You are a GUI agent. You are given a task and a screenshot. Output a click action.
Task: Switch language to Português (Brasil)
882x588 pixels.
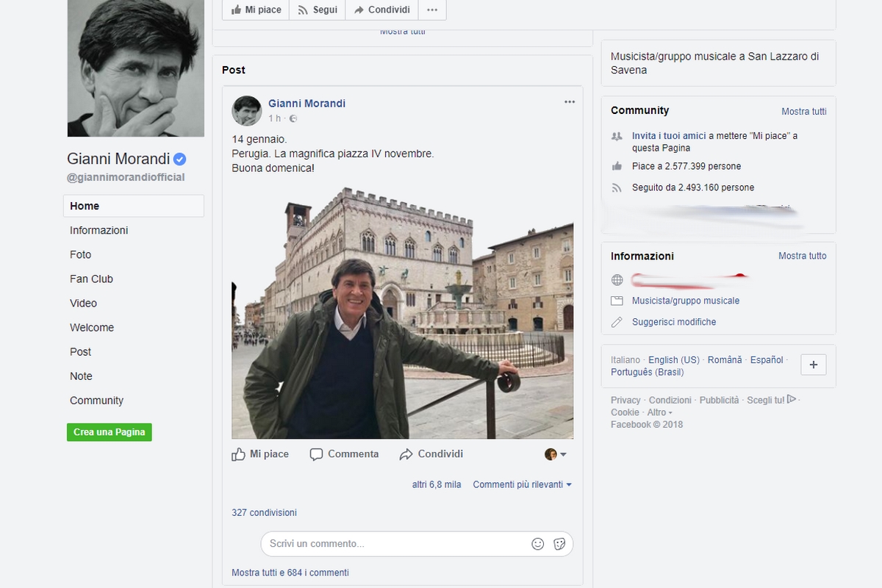(648, 372)
